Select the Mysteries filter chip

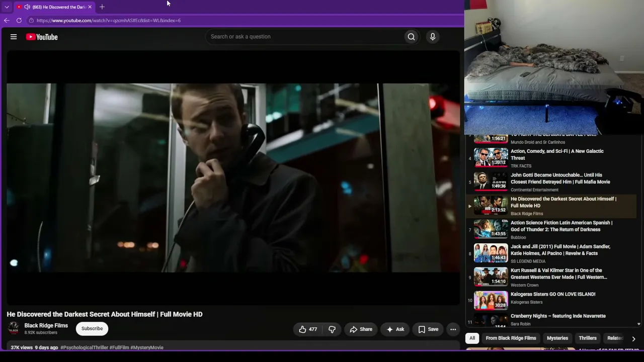click(557, 338)
